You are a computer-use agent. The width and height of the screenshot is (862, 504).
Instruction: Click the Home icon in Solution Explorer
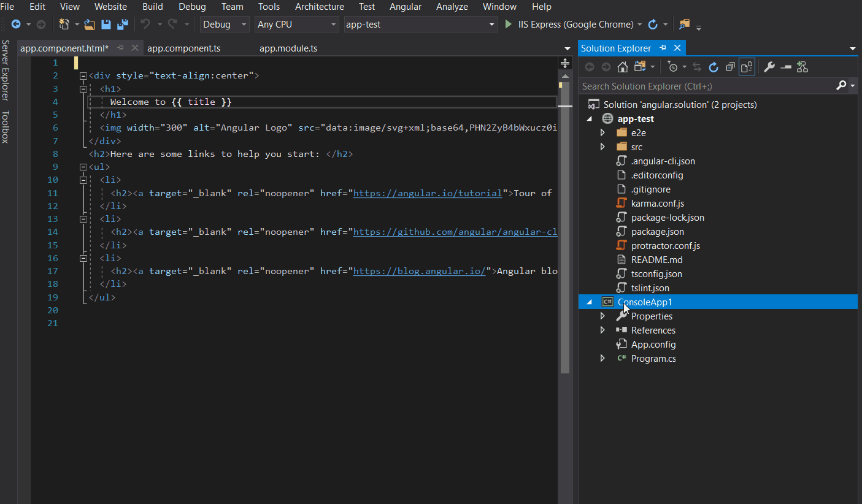[x=623, y=66]
